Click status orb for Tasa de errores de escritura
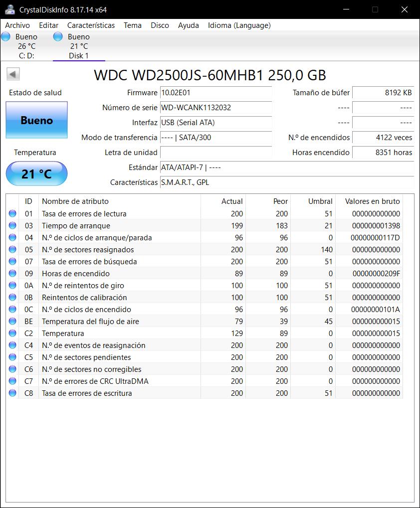 [x=12, y=393]
